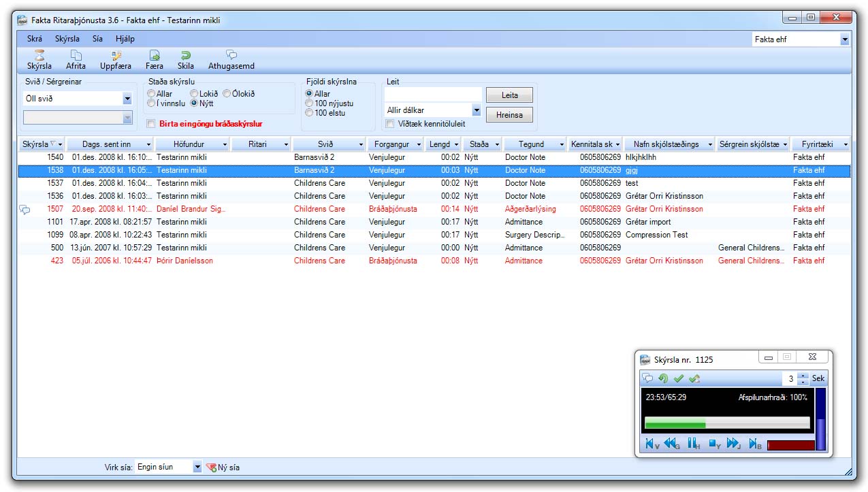Select the Lokið status radio button
The height and width of the screenshot is (492, 868).
point(194,94)
